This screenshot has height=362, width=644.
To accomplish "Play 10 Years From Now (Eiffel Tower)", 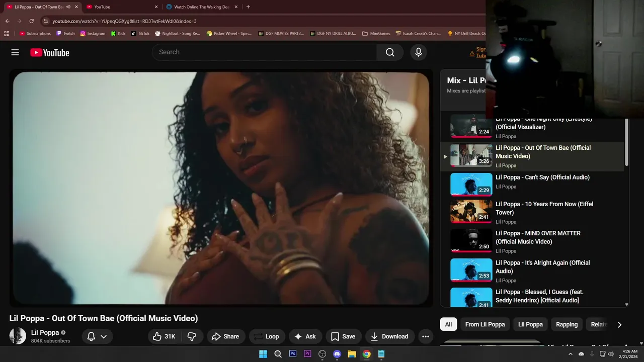I will (x=532, y=213).
